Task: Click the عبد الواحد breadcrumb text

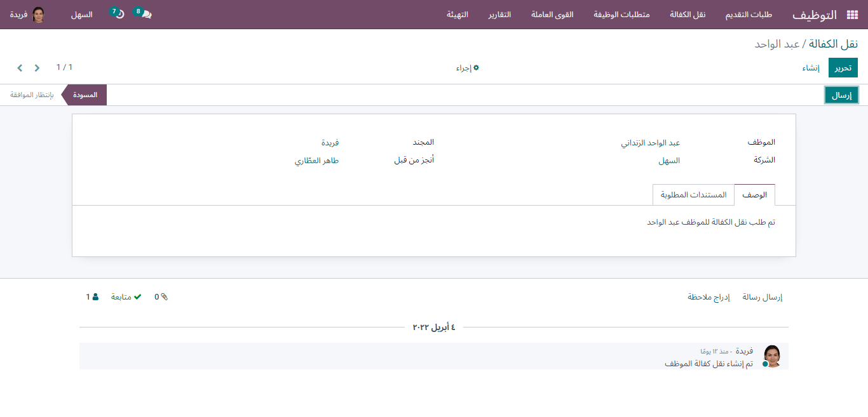Action: click(777, 44)
